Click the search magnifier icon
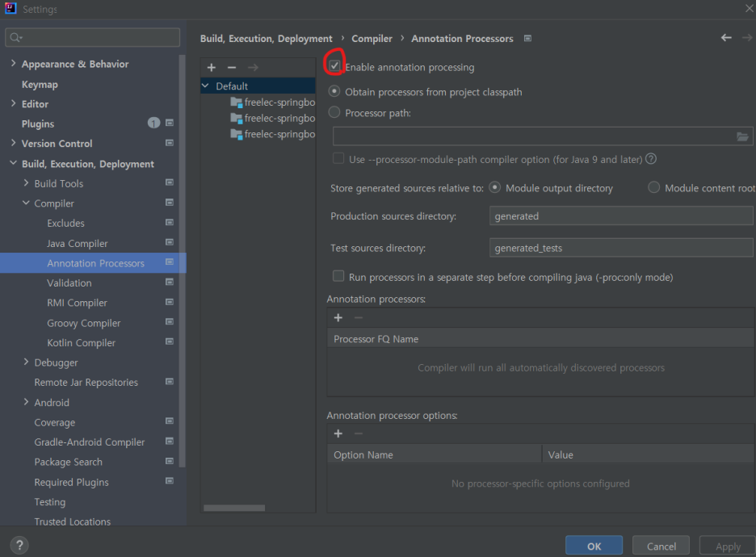This screenshot has width=756, height=557. 15,38
